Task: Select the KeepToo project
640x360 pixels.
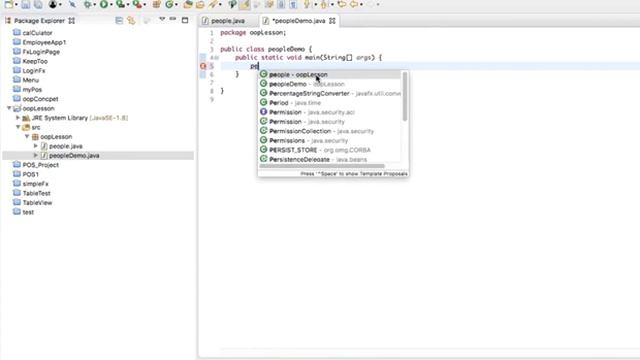Action: click(30, 61)
